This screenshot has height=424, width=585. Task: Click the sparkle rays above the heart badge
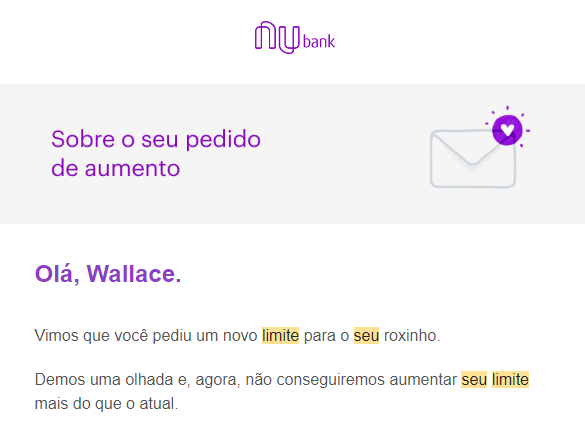coord(507,111)
